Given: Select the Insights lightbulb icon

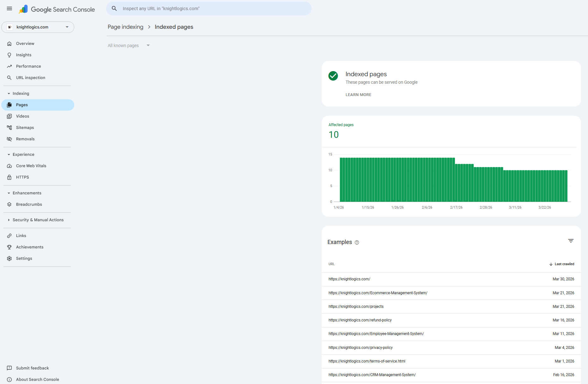Looking at the screenshot, I should 9,55.
